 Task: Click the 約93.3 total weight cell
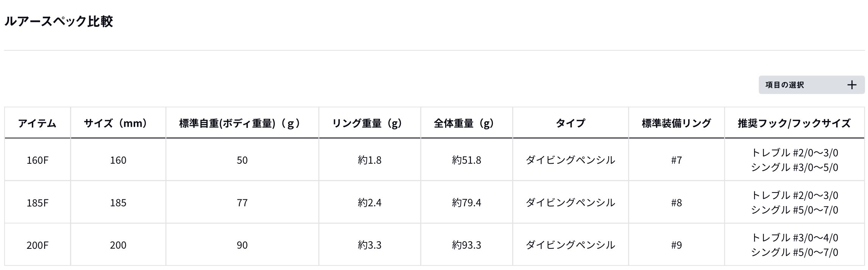[466, 245]
